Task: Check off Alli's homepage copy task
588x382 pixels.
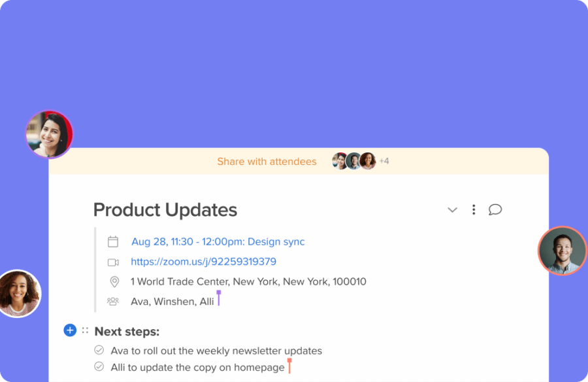Action: tap(99, 367)
